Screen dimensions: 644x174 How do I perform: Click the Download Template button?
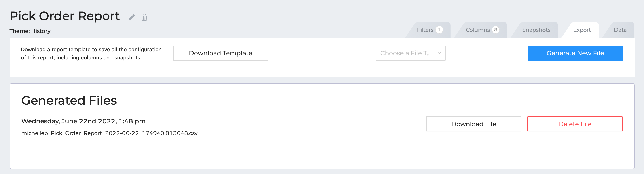pyautogui.click(x=220, y=53)
